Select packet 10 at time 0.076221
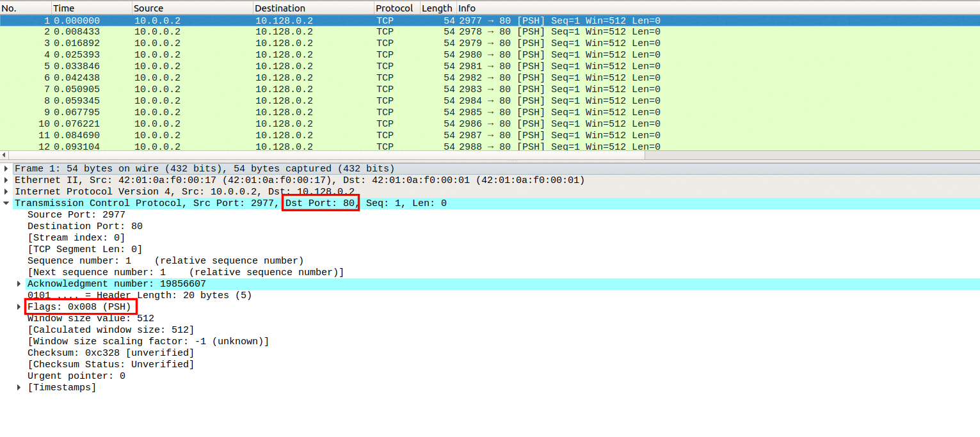Viewport: 980px width, 437px height. click(490, 124)
